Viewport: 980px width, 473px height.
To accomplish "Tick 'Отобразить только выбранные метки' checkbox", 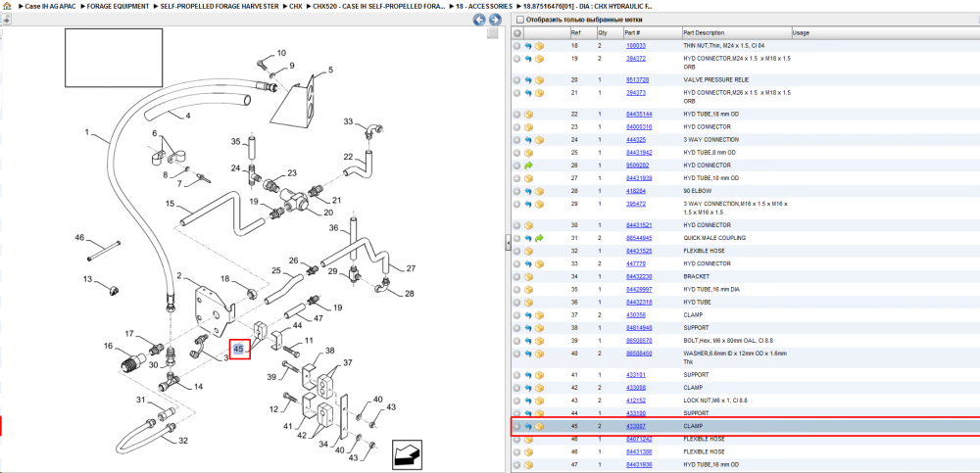I will coord(520,20).
